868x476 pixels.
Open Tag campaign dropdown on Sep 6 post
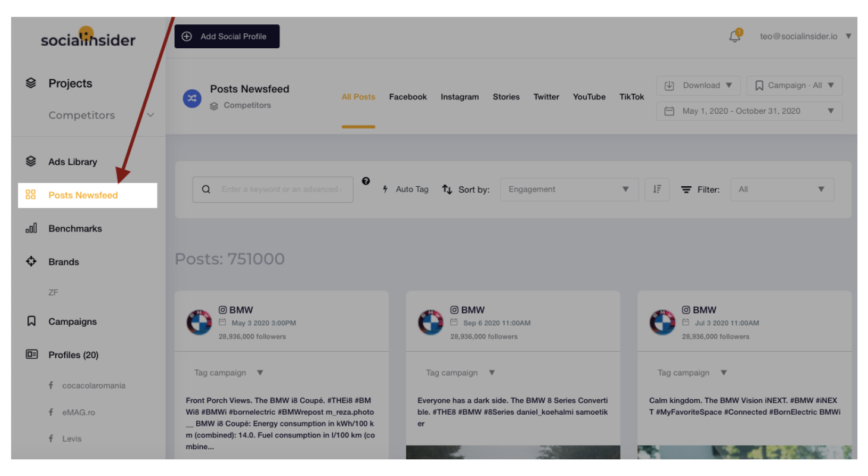click(460, 372)
